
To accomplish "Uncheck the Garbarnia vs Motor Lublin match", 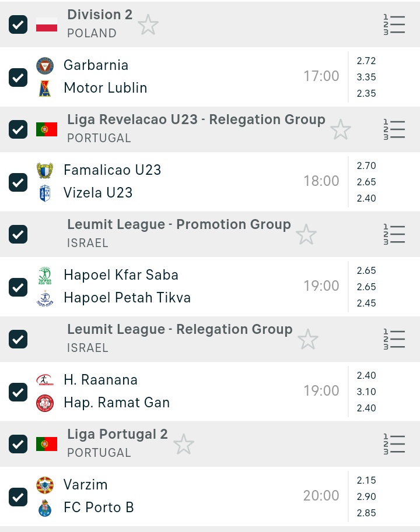I will coord(18,77).
